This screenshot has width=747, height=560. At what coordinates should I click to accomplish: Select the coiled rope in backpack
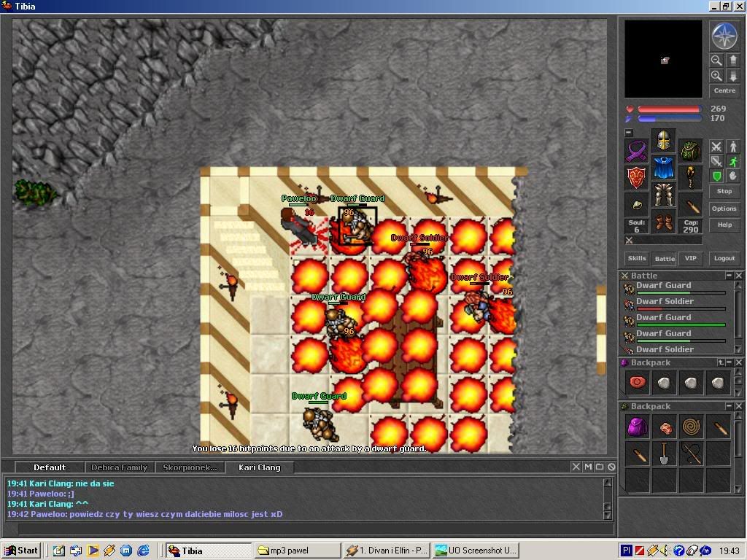[x=692, y=427]
